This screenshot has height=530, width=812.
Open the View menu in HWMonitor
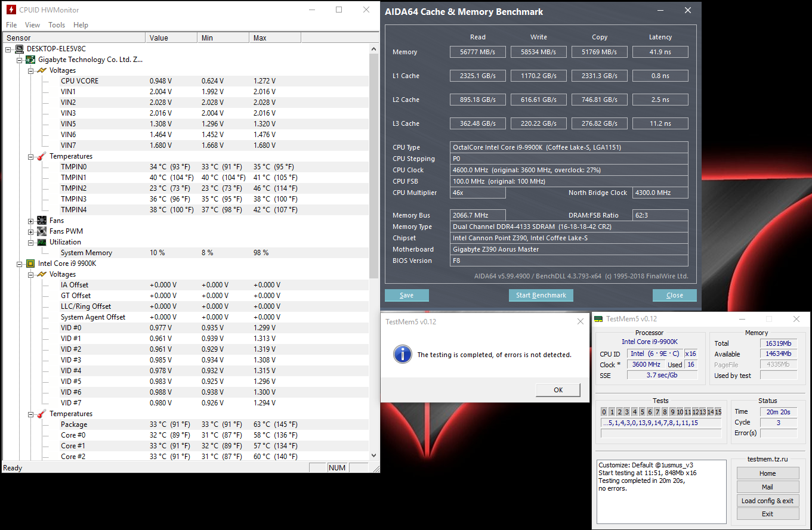(x=32, y=25)
